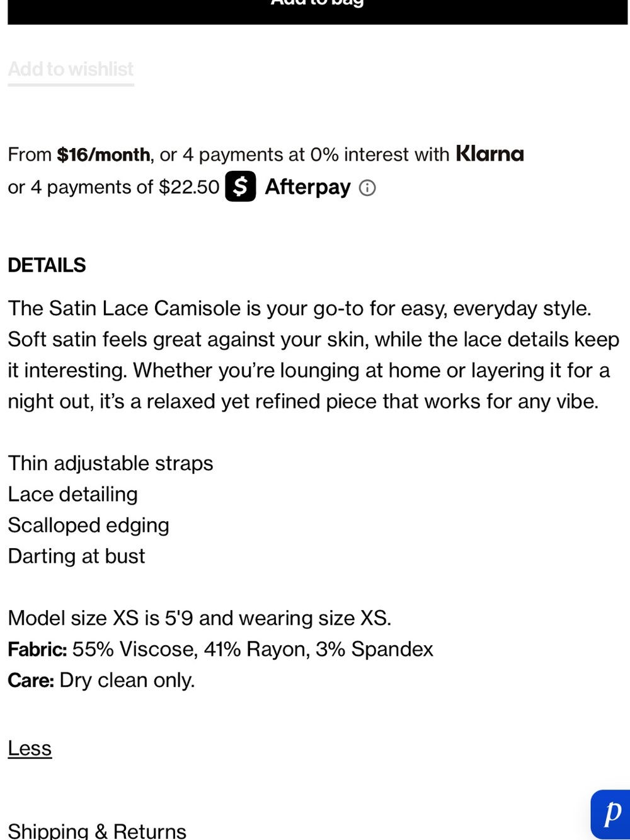Select the Afterpay logo text
630x840 pixels.
point(307,187)
